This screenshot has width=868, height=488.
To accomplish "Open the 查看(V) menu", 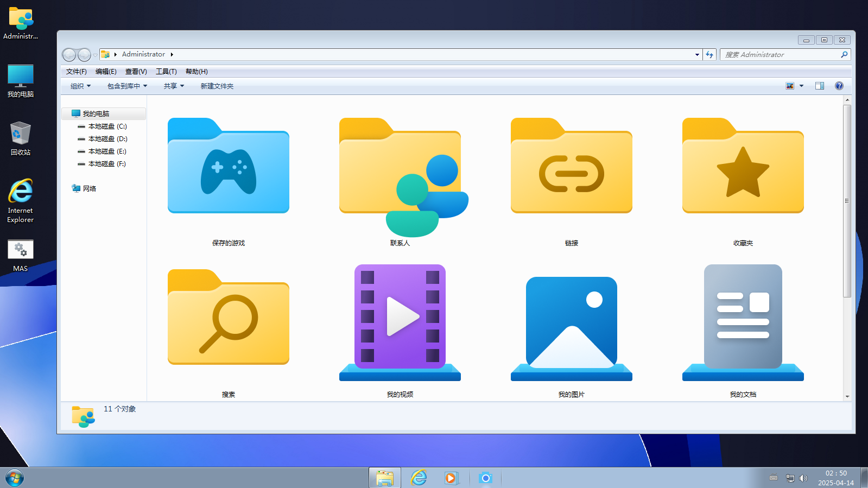I will [x=136, y=72].
